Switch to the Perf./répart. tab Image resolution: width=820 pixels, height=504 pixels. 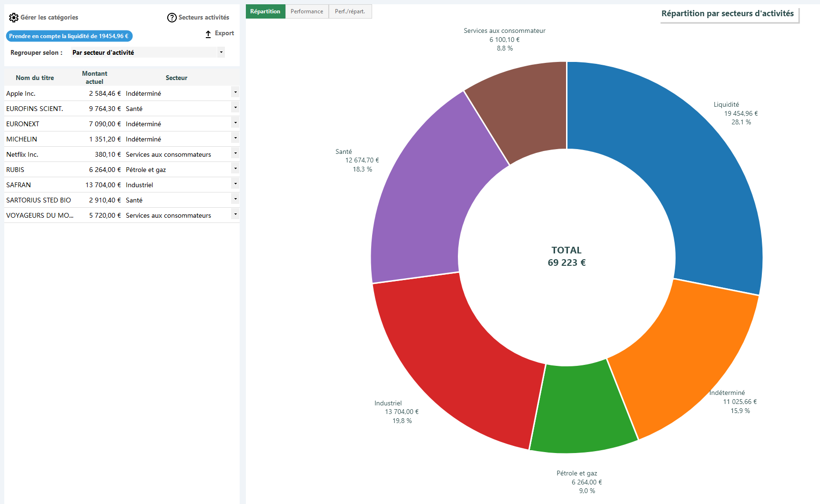pos(350,11)
